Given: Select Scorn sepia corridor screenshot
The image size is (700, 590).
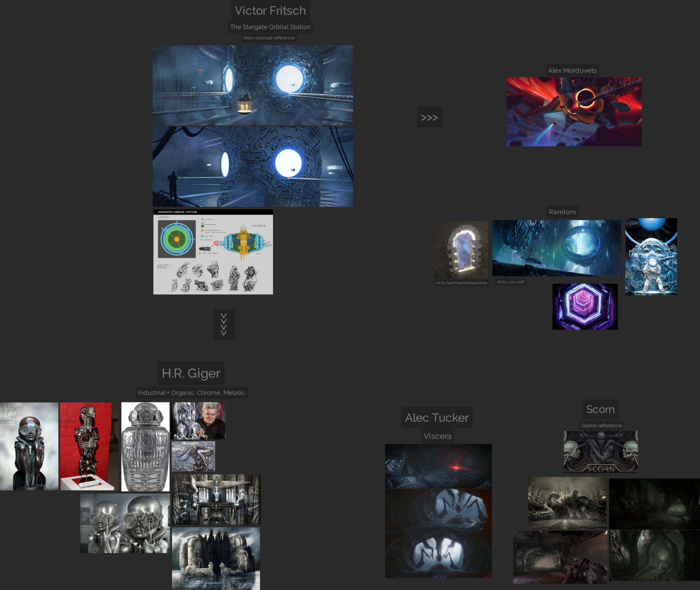Looking at the screenshot, I should tap(568, 502).
